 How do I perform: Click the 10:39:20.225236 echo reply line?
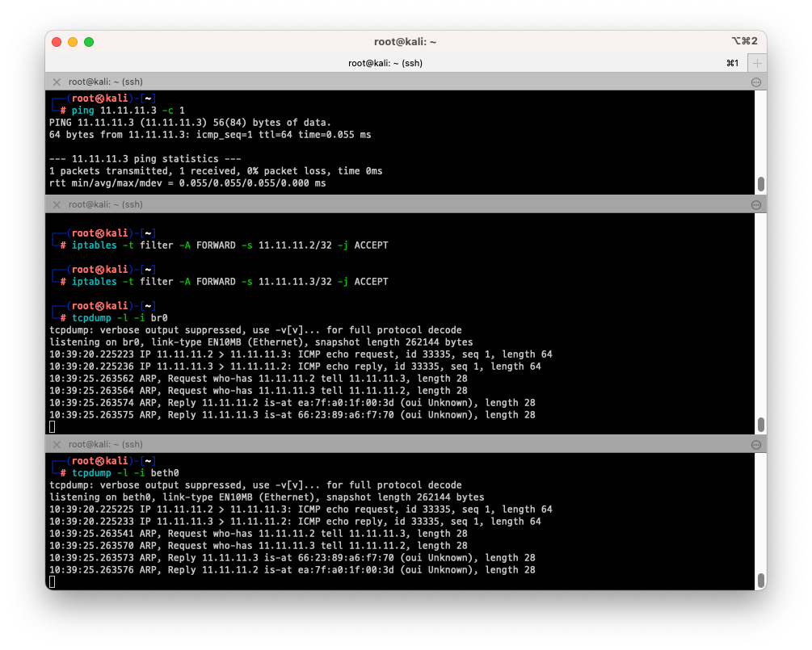tap(295, 367)
